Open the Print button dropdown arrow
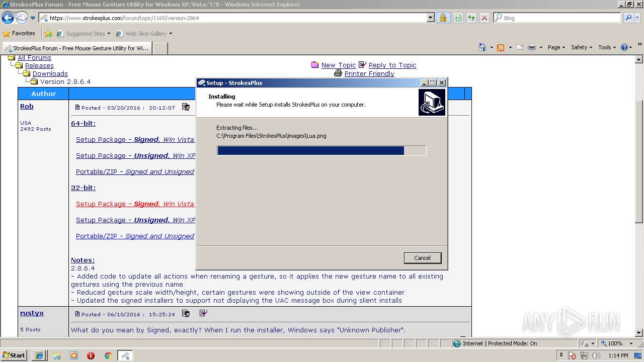 (541, 47)
